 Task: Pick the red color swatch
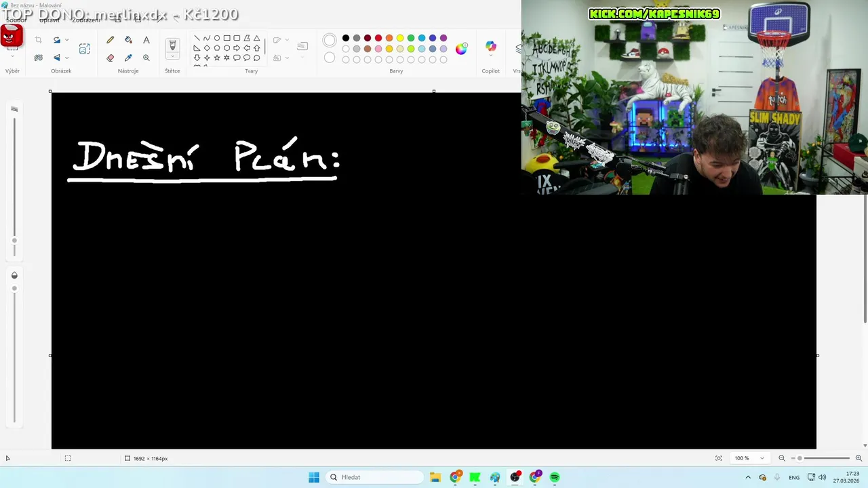coord(378,38)
